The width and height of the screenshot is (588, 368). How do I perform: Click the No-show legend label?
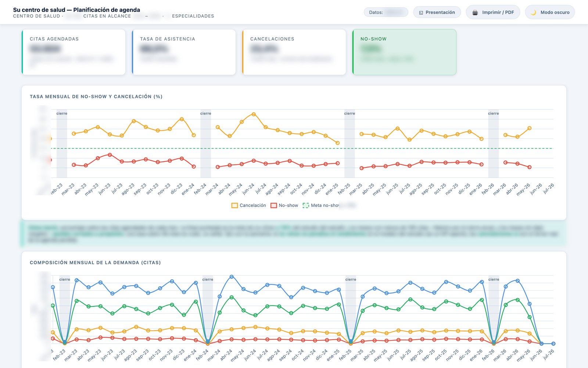[x=288, y=205]
